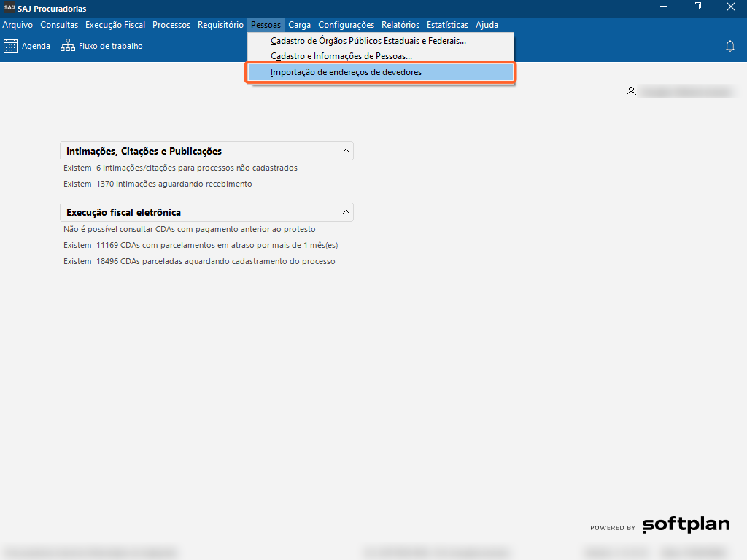Collapse the Execução fiscal eletrônica section
Screen dimensions: 747x560
pos(346,212)
